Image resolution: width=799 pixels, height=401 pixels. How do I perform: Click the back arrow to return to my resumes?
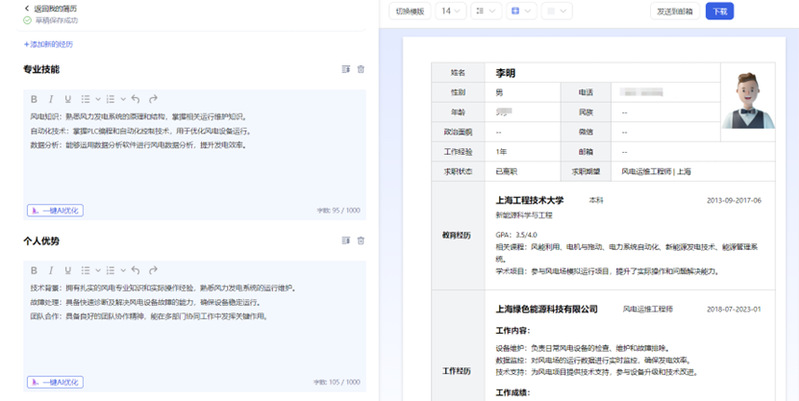27,8
